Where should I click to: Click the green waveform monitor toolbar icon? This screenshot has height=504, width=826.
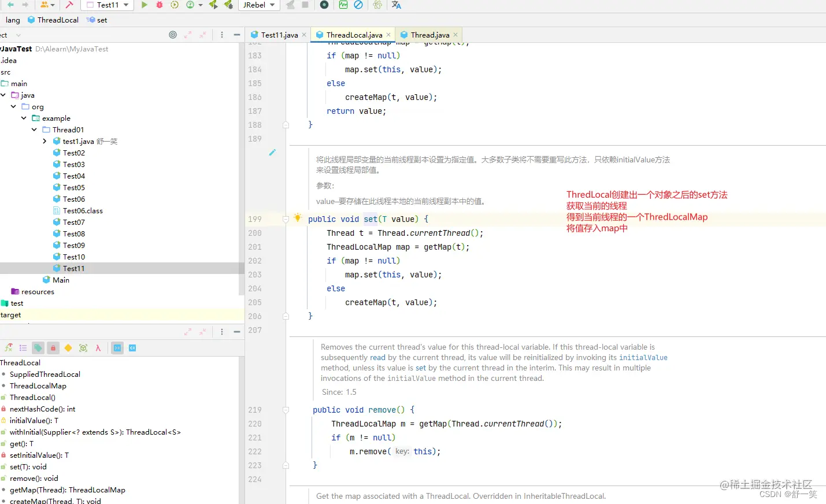(343, 5)
